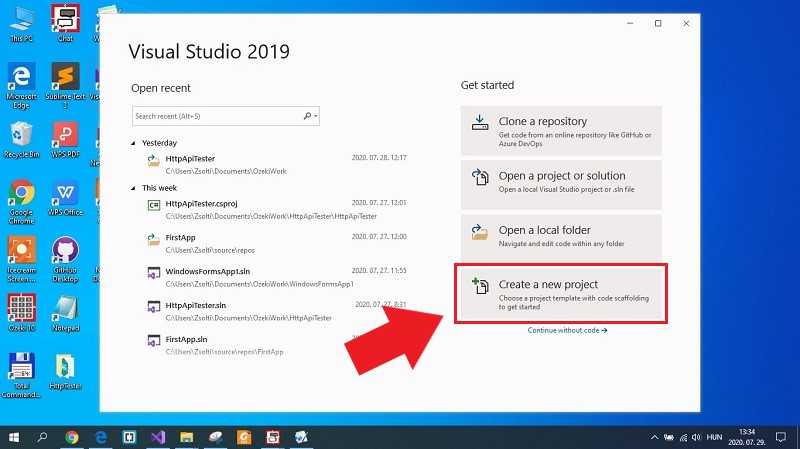This screenshot has width=800, height=449.
Task: Select the Chat desktop icon
Action: coord(65,23)
